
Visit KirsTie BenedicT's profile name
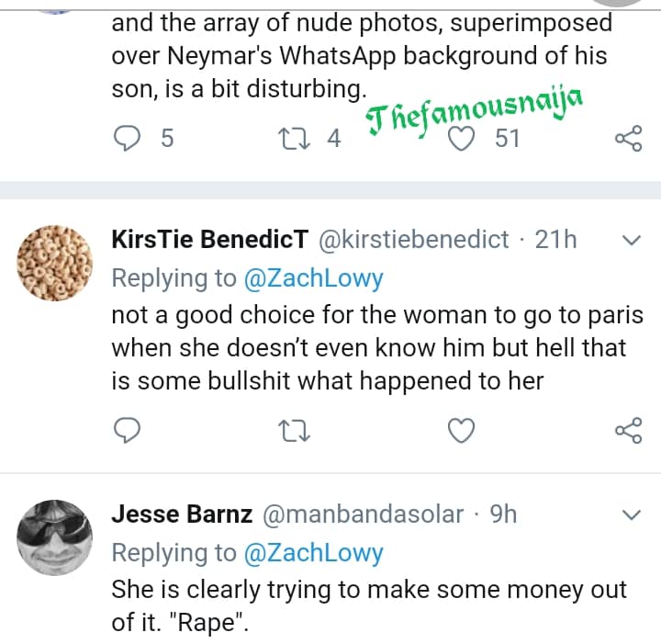(209, 240)
